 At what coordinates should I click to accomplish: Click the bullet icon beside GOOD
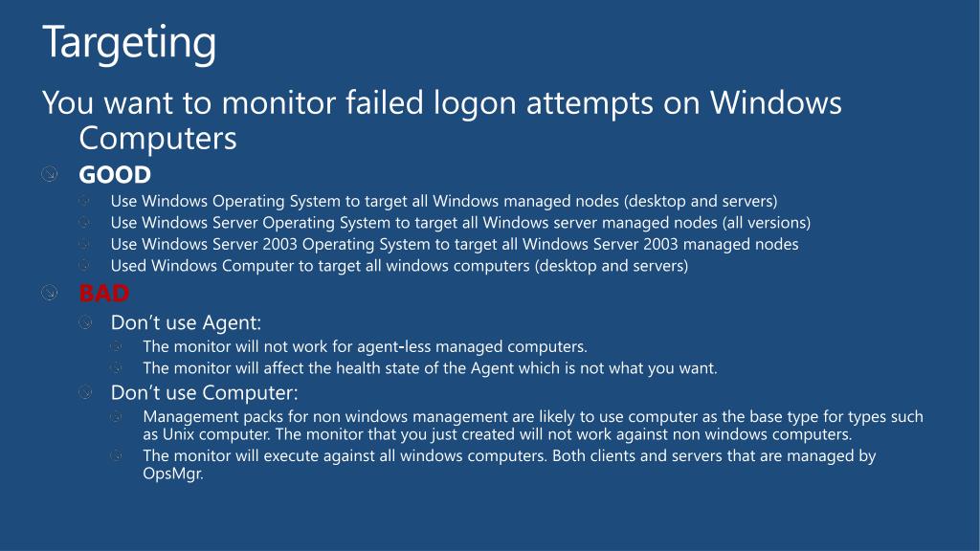click(50, 174)
